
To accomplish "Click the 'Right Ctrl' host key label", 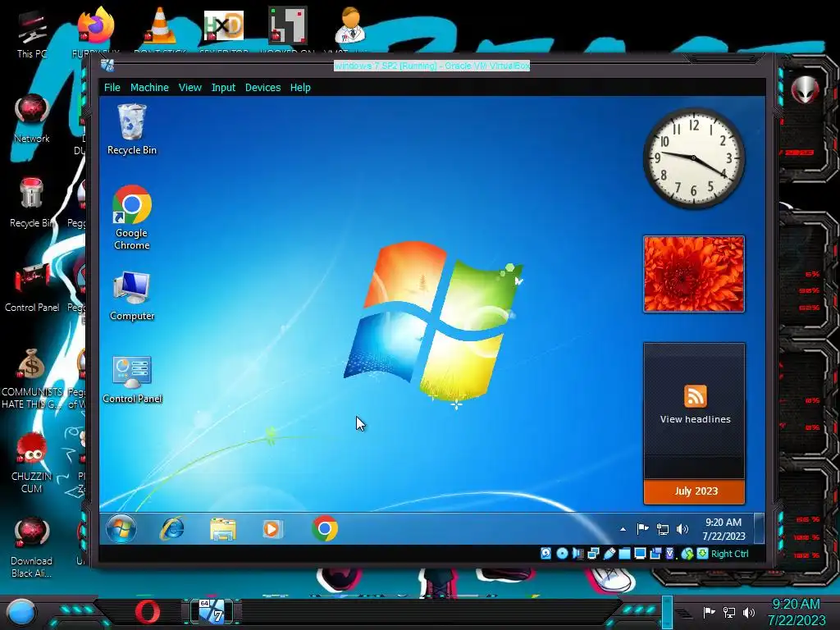I will (x=729, y=554).
